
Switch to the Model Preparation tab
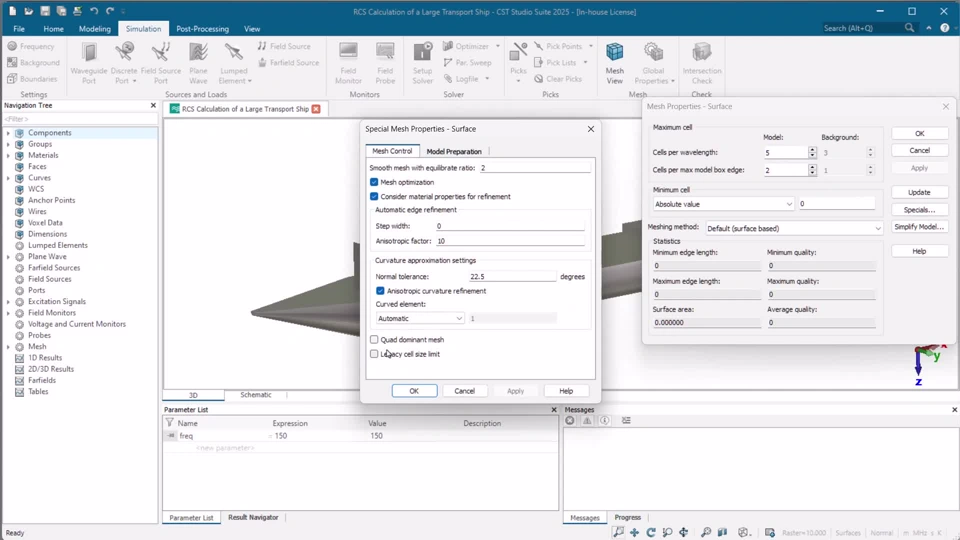[454, 151]
